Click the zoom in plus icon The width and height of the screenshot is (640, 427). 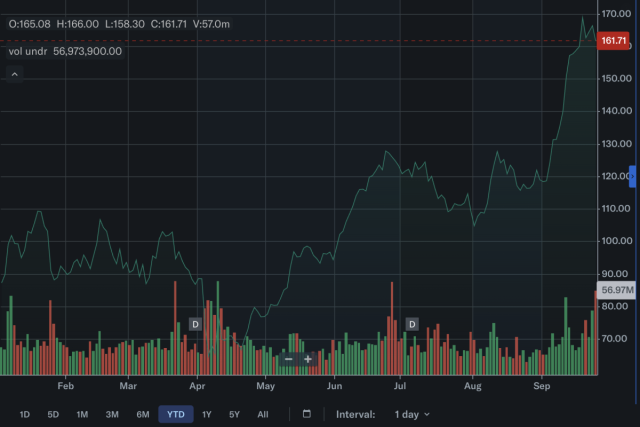point(308,359)
